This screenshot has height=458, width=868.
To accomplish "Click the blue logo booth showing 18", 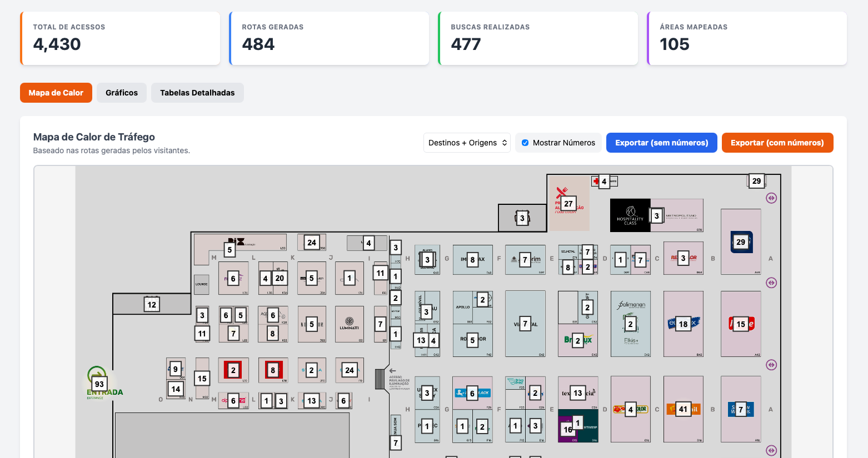I will click(684, 324).
